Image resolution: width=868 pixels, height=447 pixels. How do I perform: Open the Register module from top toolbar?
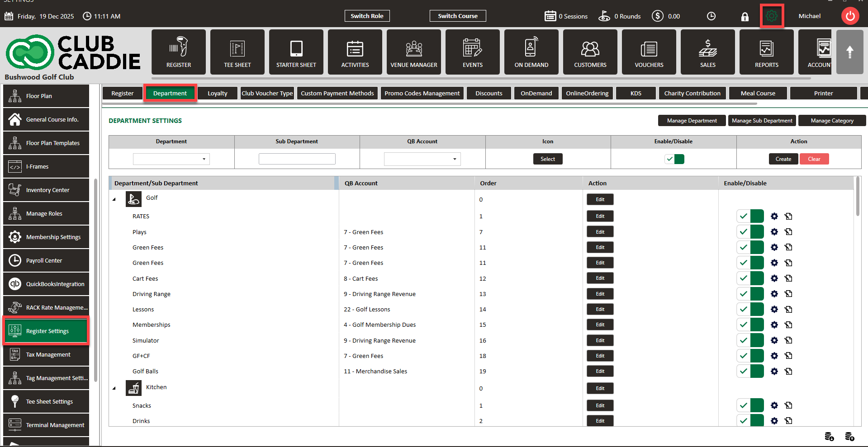pyautogui.click(x=178, y=52)
